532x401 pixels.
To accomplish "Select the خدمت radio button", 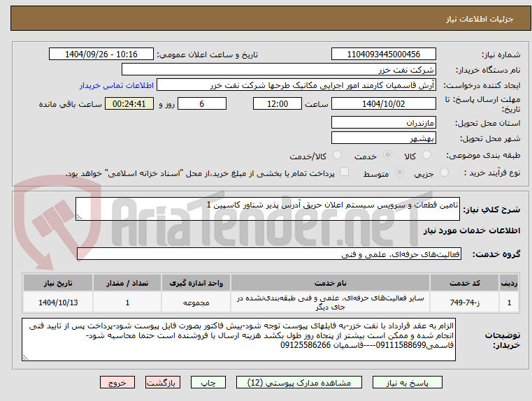I will pos(387,155).
